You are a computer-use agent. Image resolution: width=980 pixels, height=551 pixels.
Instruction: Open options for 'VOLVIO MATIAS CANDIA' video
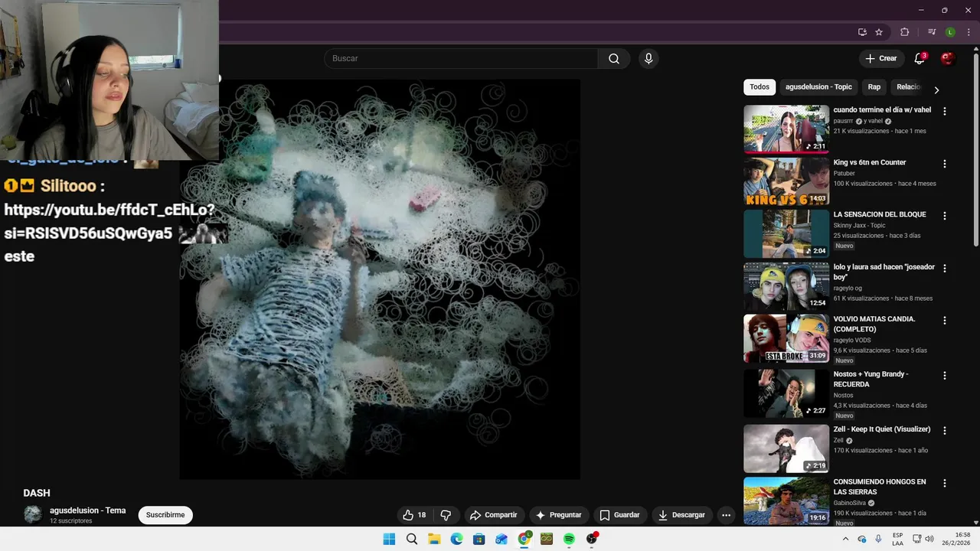pyautogui.click(x=944, y=320)
